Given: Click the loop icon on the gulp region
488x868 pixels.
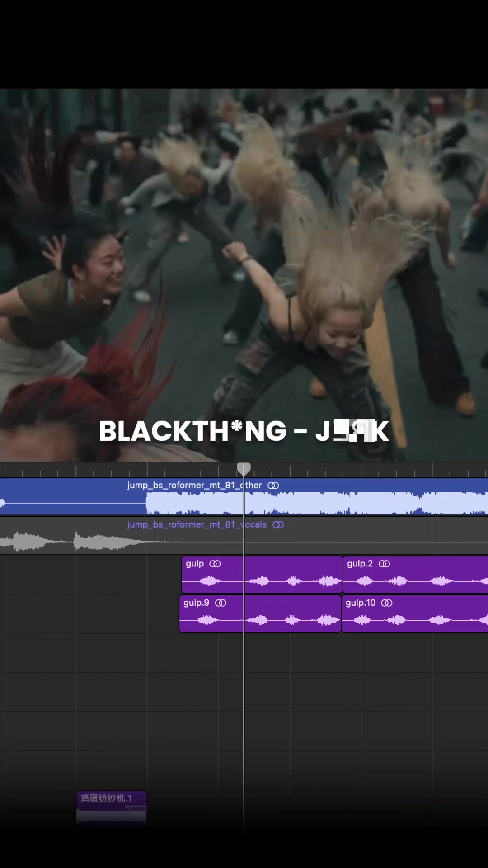Looking at the screenshot, I should click(x=215, y=564).
